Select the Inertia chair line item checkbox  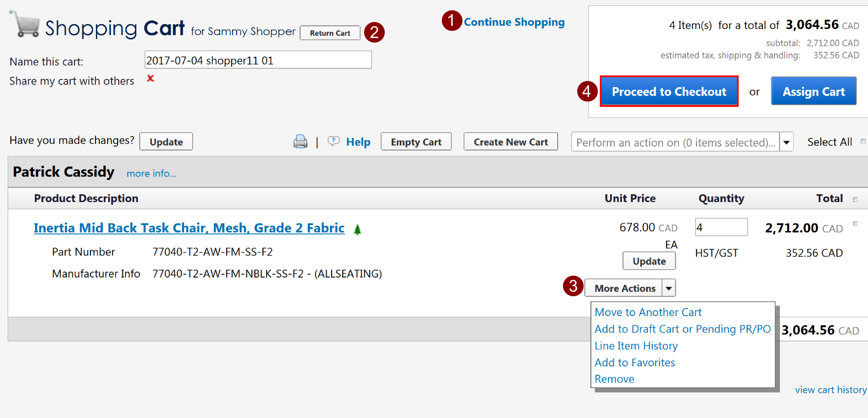(855, 224)
